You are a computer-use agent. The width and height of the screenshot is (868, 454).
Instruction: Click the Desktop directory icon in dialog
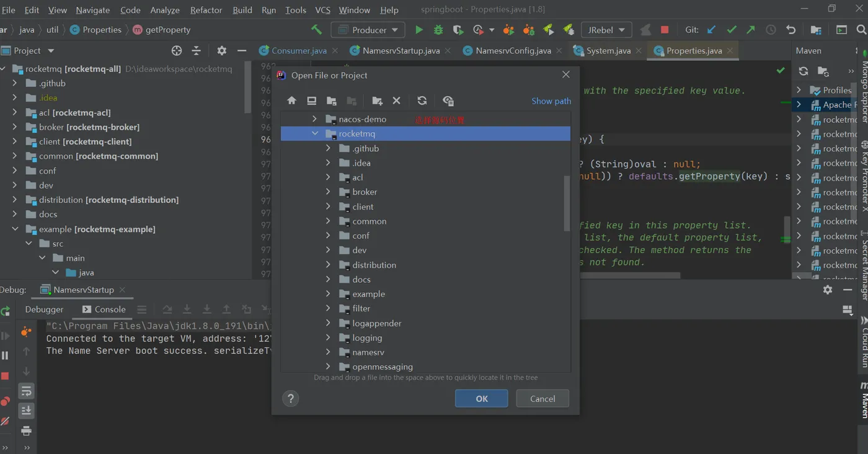312,100
